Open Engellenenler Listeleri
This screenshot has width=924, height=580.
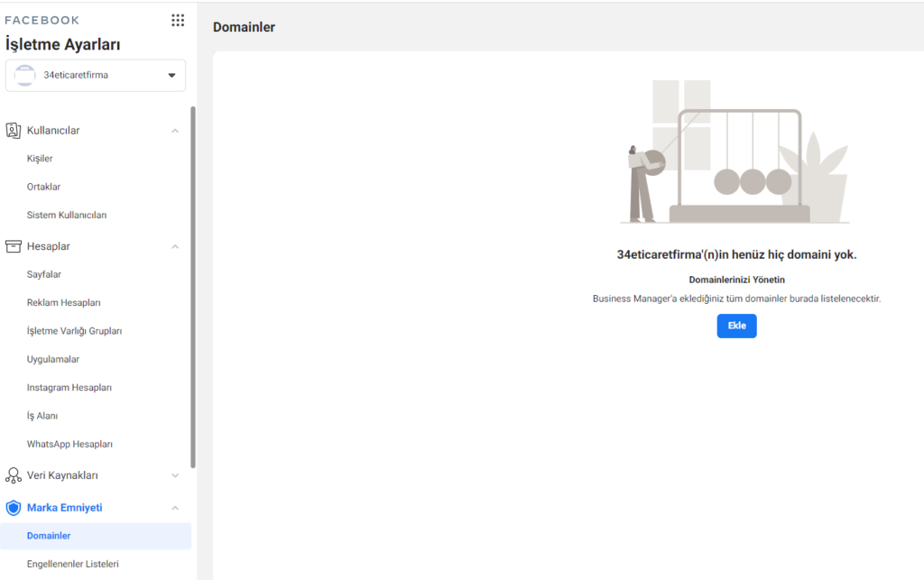click(72, 564)
